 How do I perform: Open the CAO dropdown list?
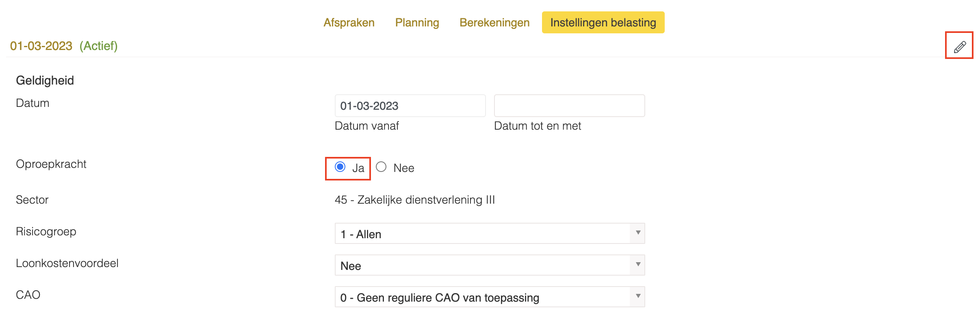(x=490, y=297)
